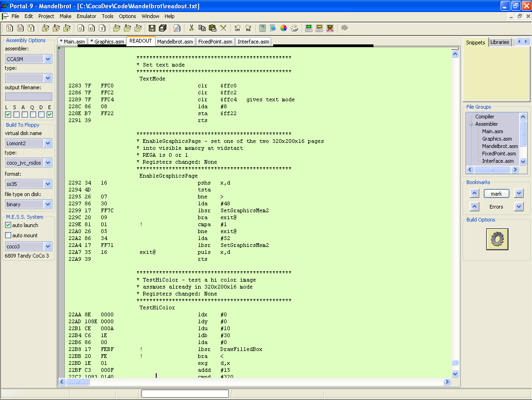This screenshot has height=400, width=532.
Task: Paste using the clipboard toolbar icon
Action: 213,28
